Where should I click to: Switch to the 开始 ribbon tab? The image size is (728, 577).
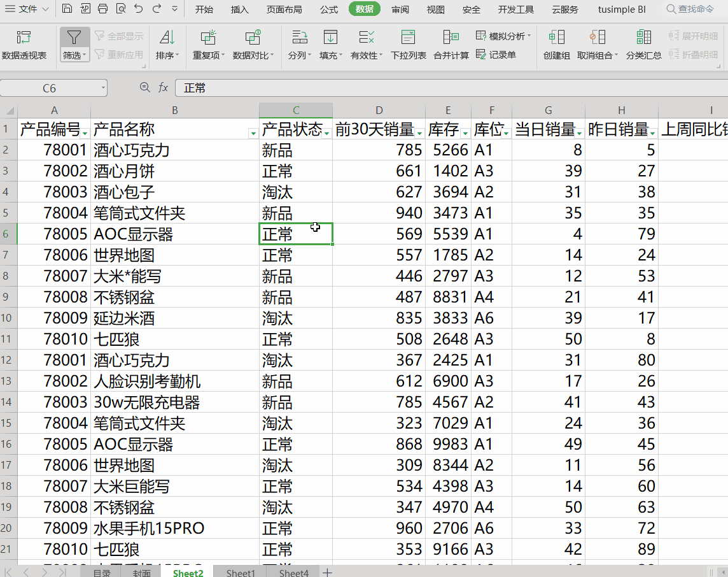coord(204,10)
